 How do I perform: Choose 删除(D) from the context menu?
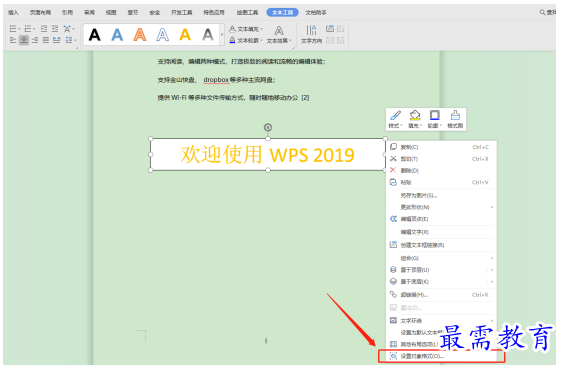[442, 170]
